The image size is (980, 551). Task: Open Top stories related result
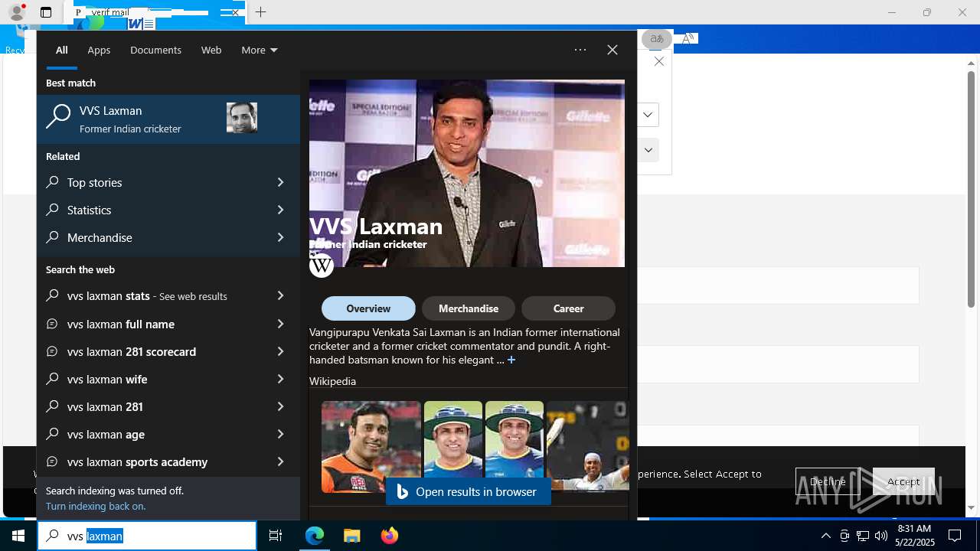[168, 182]
